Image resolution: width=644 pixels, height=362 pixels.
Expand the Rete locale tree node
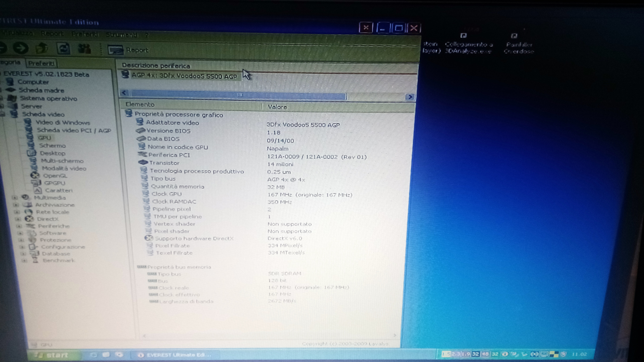[x=17, y=212]
